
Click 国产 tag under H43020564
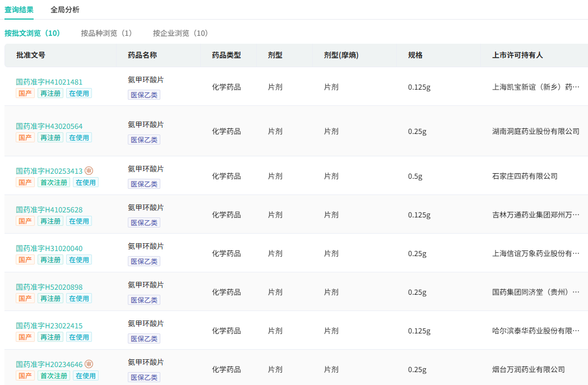point(25,138)
